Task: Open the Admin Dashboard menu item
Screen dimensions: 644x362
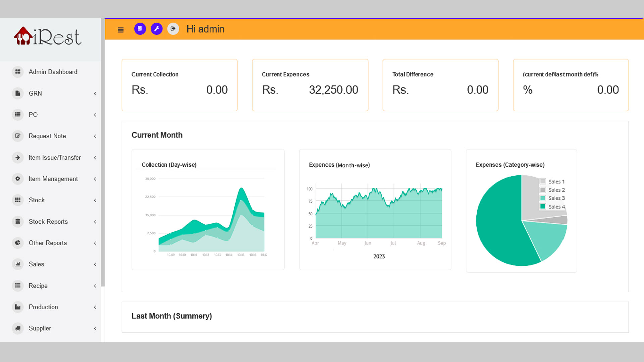Action: [50, 72]
